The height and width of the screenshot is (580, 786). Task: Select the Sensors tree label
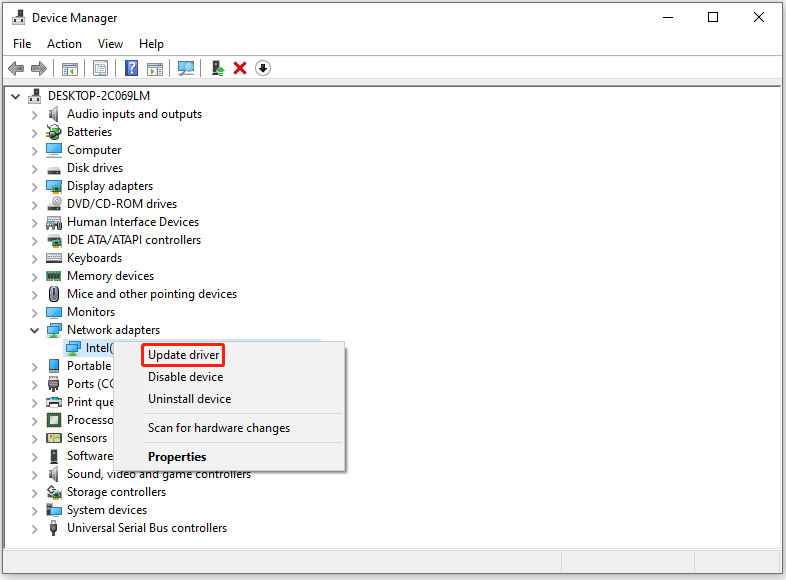87,438
